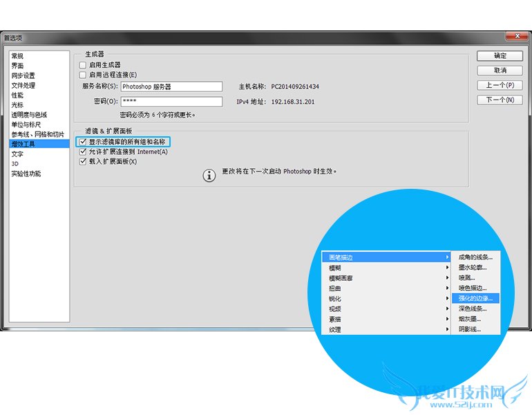Open the 文件处理 preferences category
Image resolution: width=532 pixels, height=415 pixels.
tap(39, 86)
